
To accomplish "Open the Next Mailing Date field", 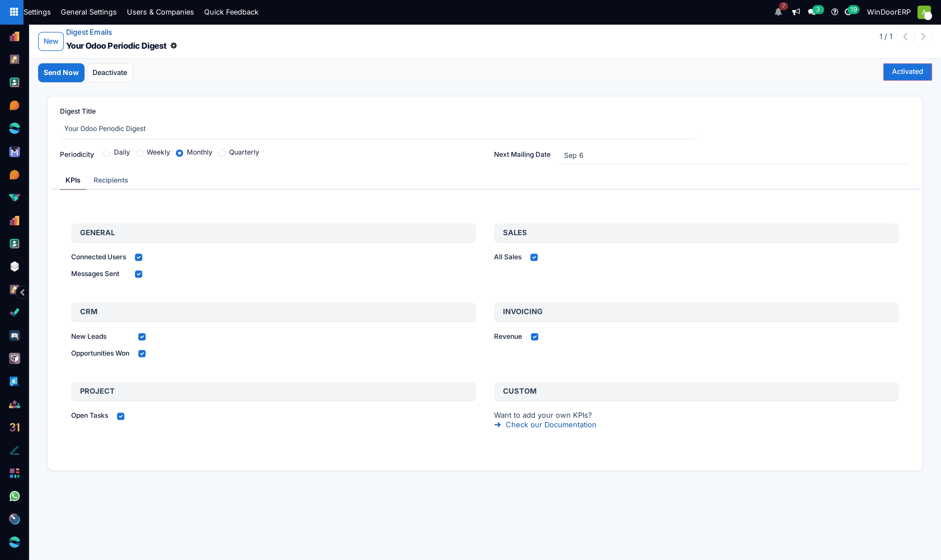I will pyautogui.click(x=735, y=155).
